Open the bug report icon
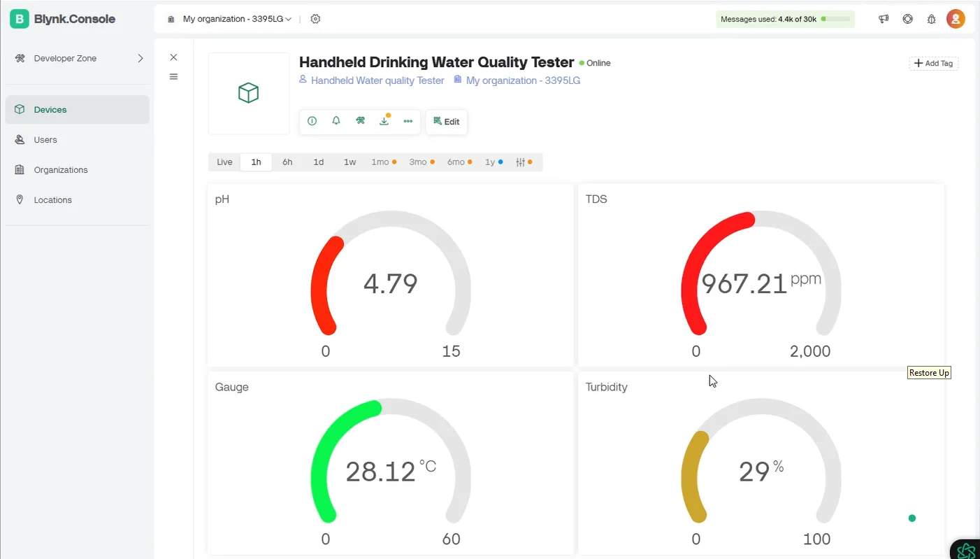980x559 pixels. (931, 20)
